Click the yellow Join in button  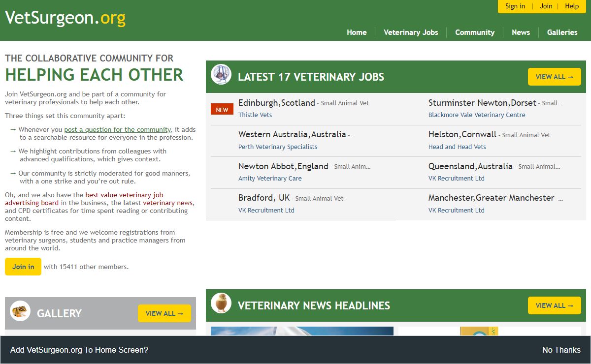click(23, 267)
